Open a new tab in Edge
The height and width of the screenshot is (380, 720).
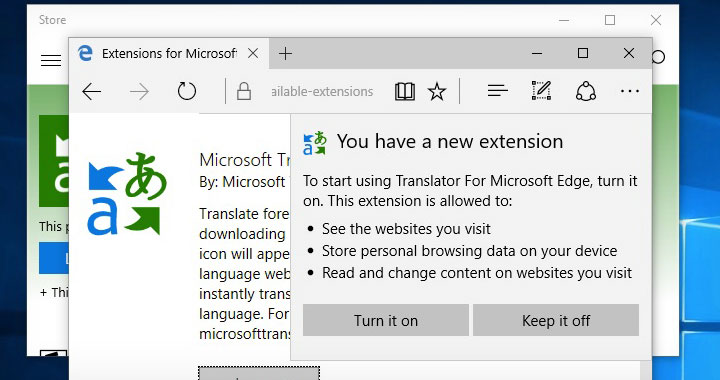pyautogui.click(x=285, y=54)
